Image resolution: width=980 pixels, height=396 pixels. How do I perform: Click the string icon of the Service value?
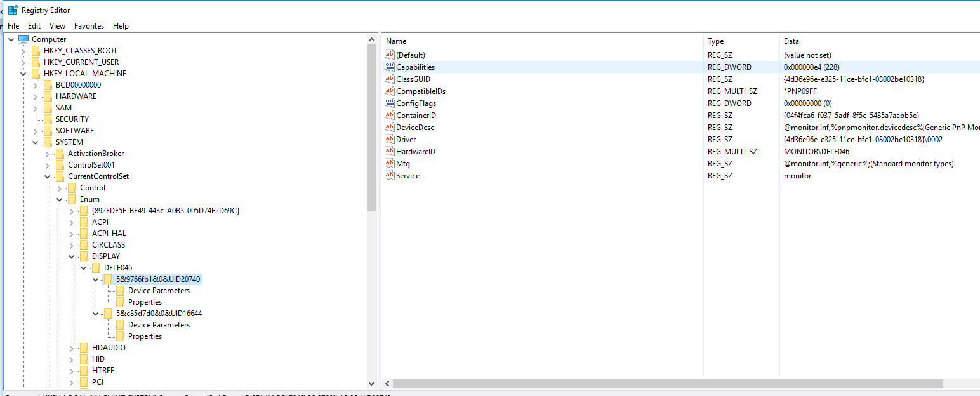coord(390,176)
